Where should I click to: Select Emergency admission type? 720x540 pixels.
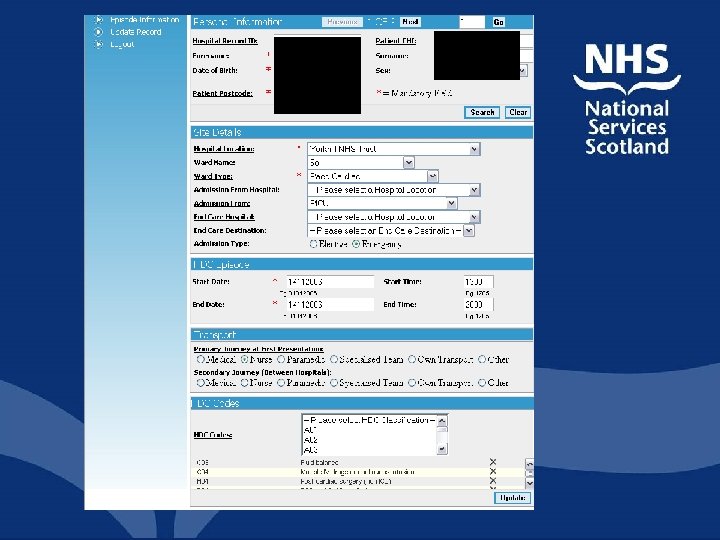pyautogui.click(x=356, y=244)
